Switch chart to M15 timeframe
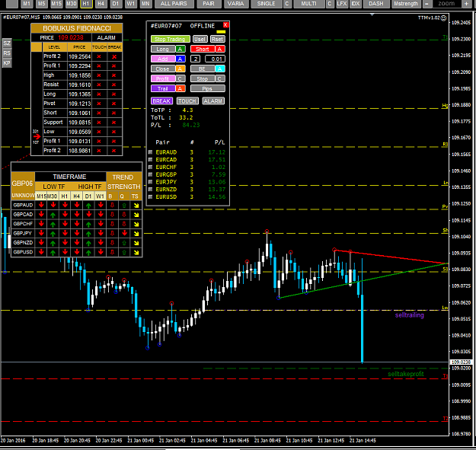Image resolution: width=476 pixels, height=450 pixels. coord(56,4)
